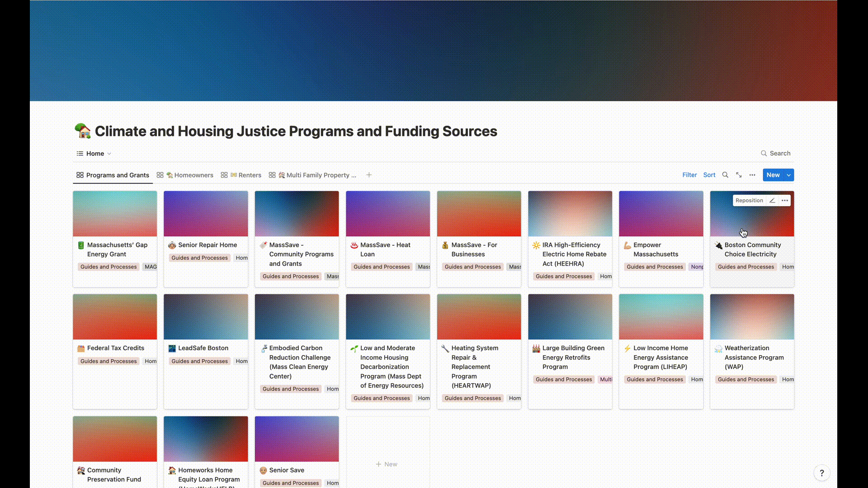Open the New button dropdown arrow

click(789, 175)
